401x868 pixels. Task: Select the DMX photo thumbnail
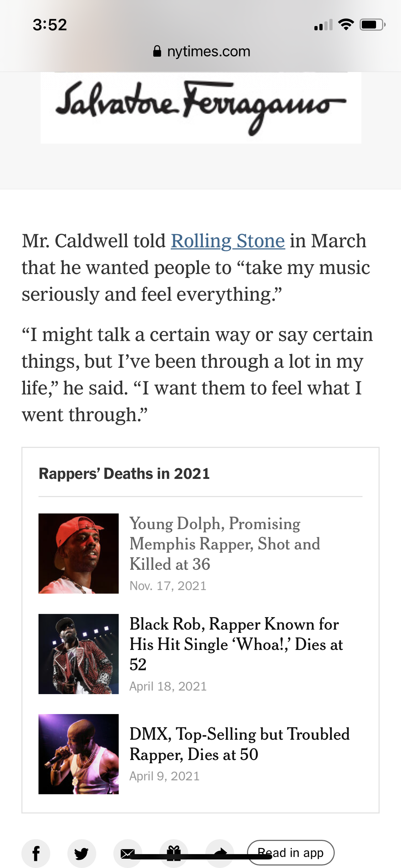click(78, 754)
